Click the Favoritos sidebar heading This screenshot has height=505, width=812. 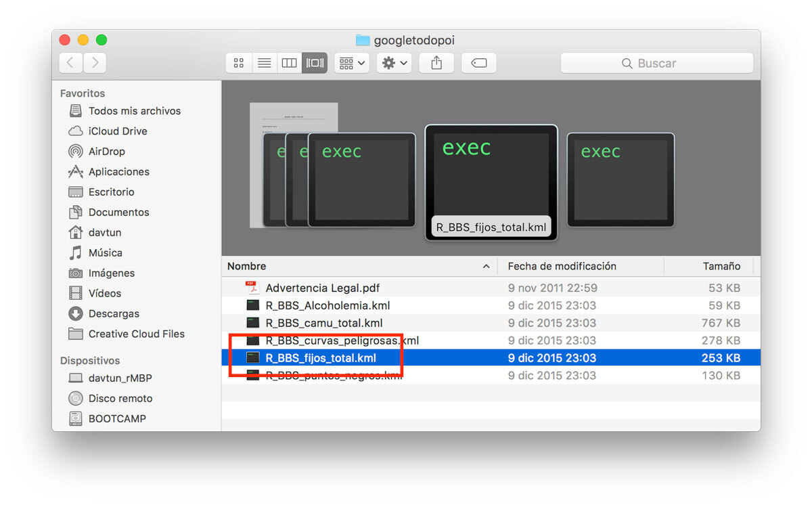click(x=83, y=93)
